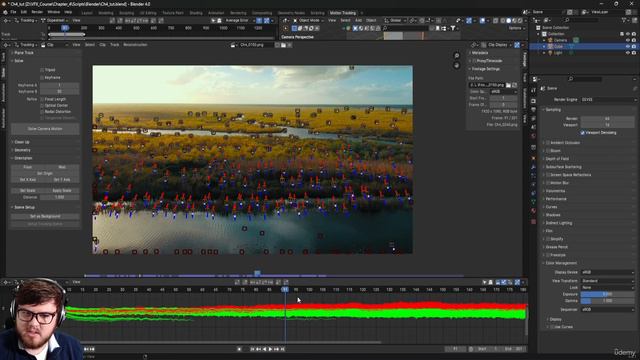Open the Clip Display popover
Screen dimensions: 640x360
coord(498,45)
